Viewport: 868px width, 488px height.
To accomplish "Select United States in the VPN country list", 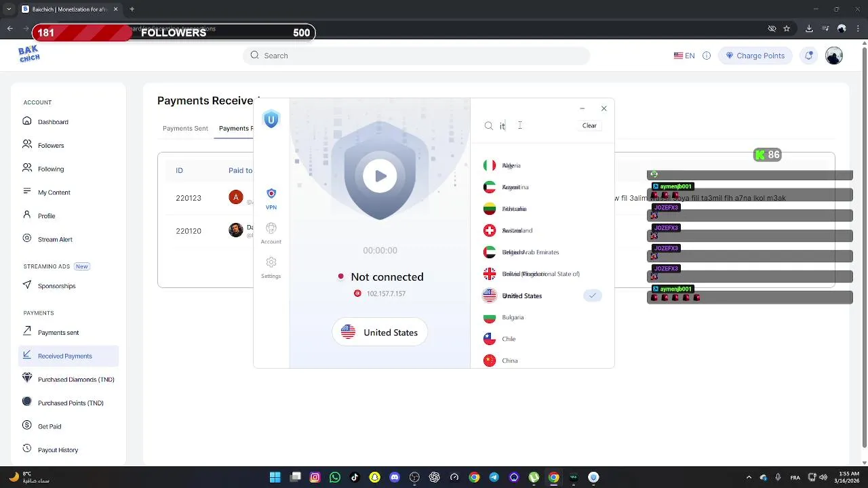I will (x=542, y=296).
